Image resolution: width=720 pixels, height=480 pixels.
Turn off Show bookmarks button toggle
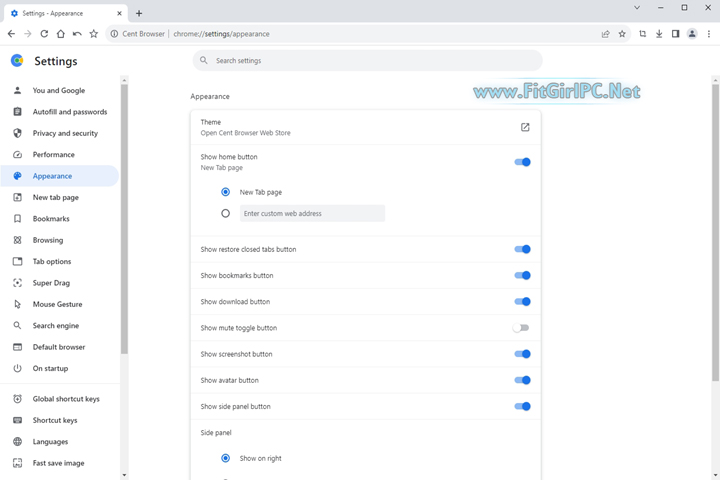[x=522, y=275]
